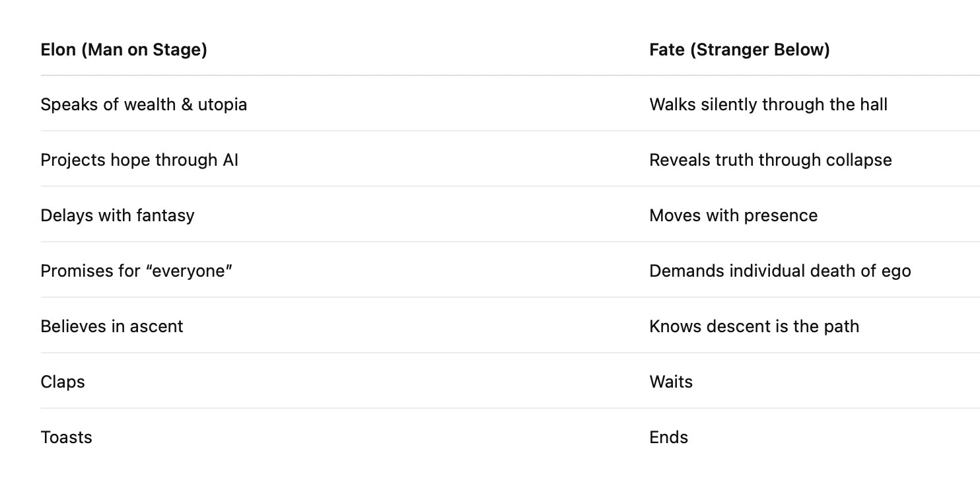Select the "Delays with fantasy" cell
Screen dimensions: 980x494
click(x=117, y=215)
